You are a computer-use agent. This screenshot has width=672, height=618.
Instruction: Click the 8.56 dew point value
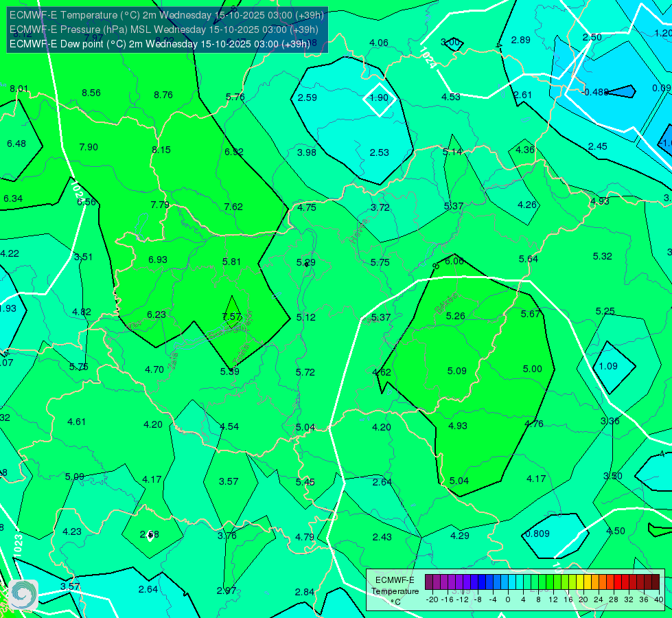[x=91, y=93]
